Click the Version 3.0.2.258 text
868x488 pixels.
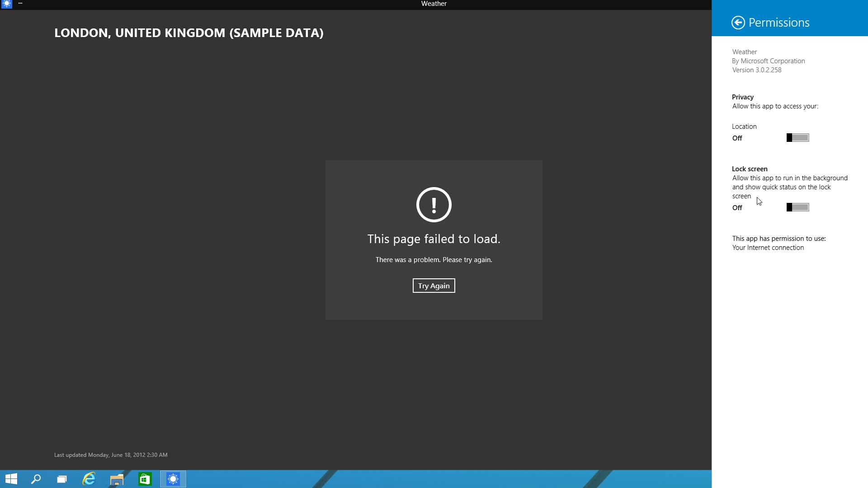[x=757, y=70]
